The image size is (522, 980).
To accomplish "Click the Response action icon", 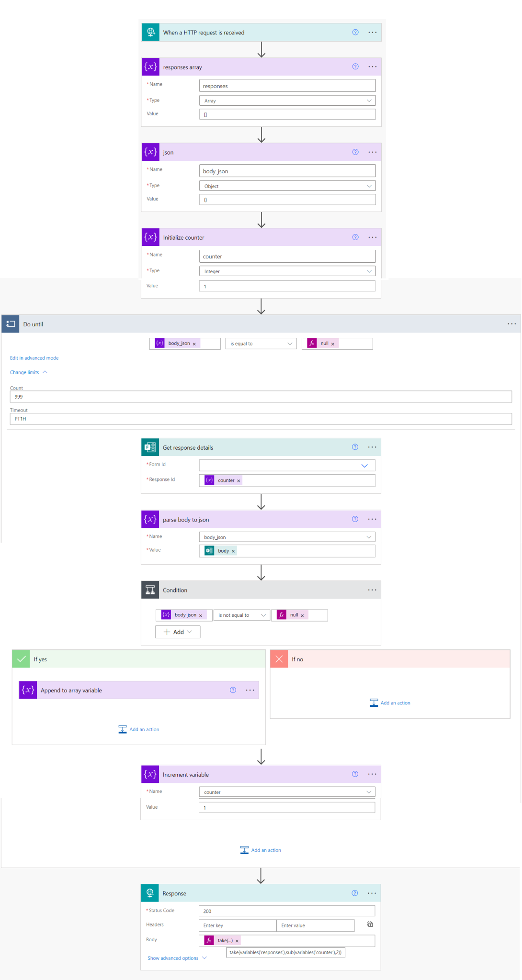I will click(150, 893).
